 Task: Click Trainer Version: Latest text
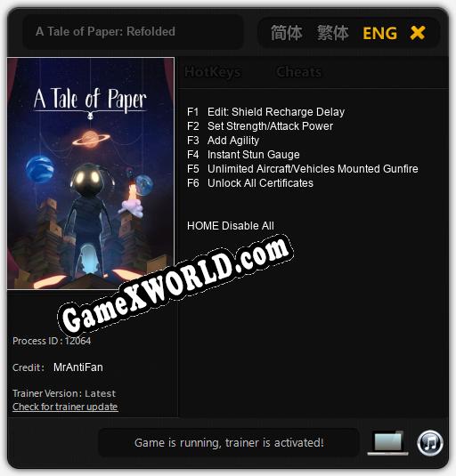coord(64,393)
